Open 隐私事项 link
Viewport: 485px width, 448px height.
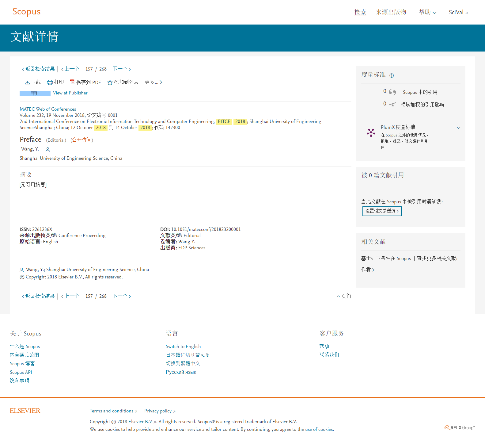click(20, 381)
